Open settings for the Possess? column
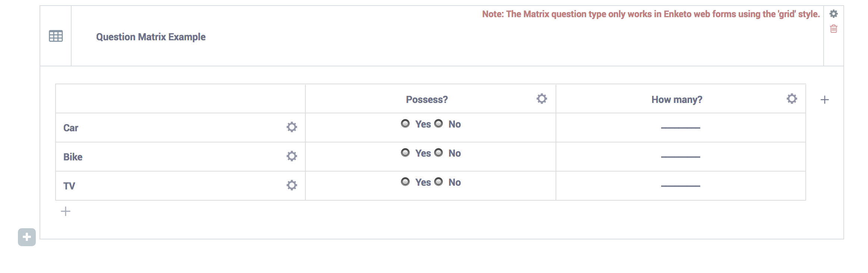This screenshot has width=868, height=273. [542, 99]
